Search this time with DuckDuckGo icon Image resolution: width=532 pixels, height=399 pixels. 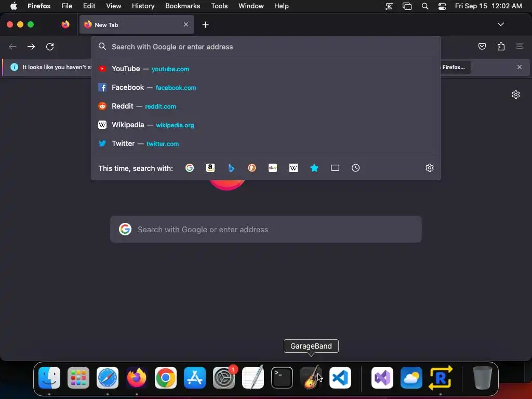coord(252,168)
